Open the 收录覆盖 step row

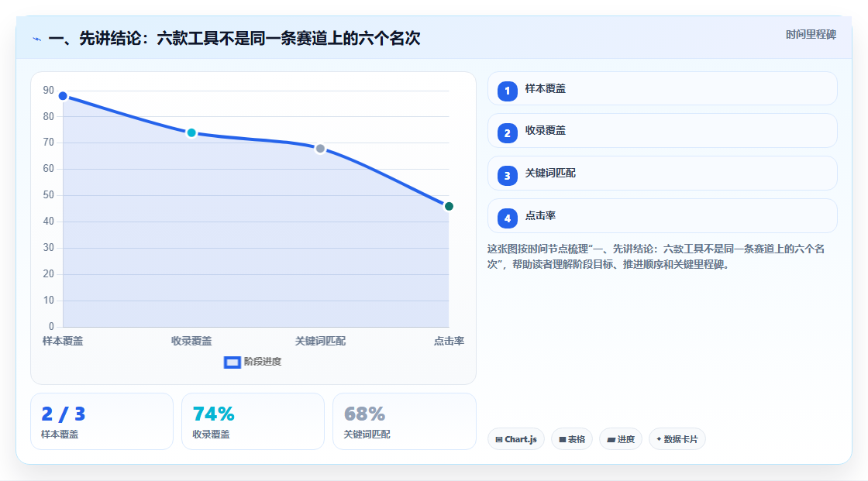[x=662, y=131]
